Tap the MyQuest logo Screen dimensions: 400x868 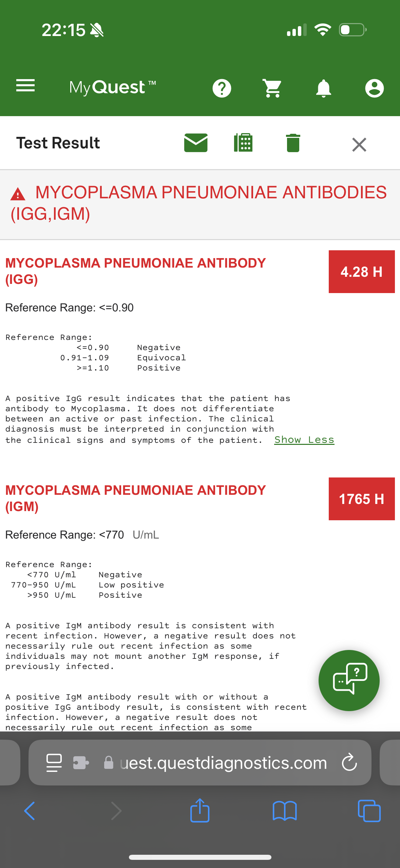(113, 88)
